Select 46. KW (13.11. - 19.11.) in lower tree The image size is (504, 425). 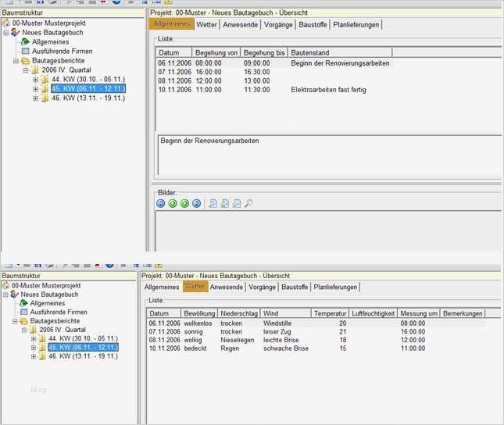[x=84, y=356]
